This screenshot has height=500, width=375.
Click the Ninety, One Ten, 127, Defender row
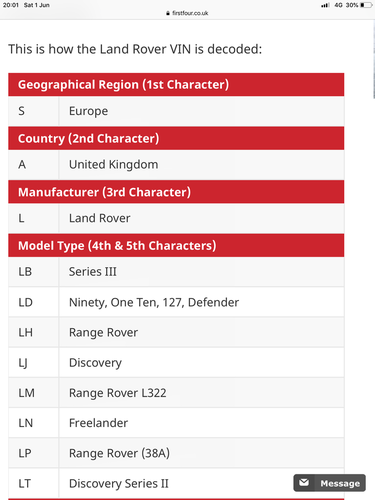coord(176,302)
